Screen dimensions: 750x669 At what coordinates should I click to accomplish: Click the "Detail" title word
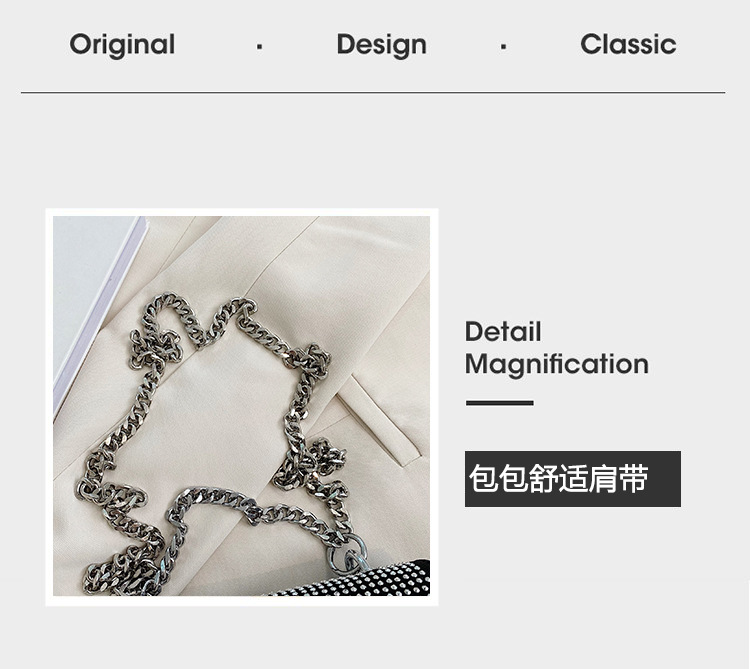click(503, 331)
